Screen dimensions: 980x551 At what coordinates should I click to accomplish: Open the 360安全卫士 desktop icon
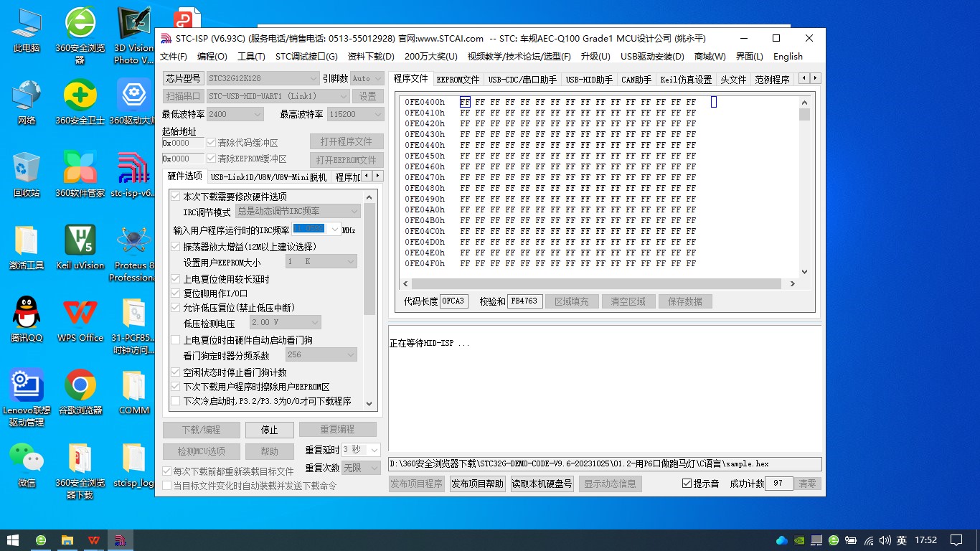80,103
